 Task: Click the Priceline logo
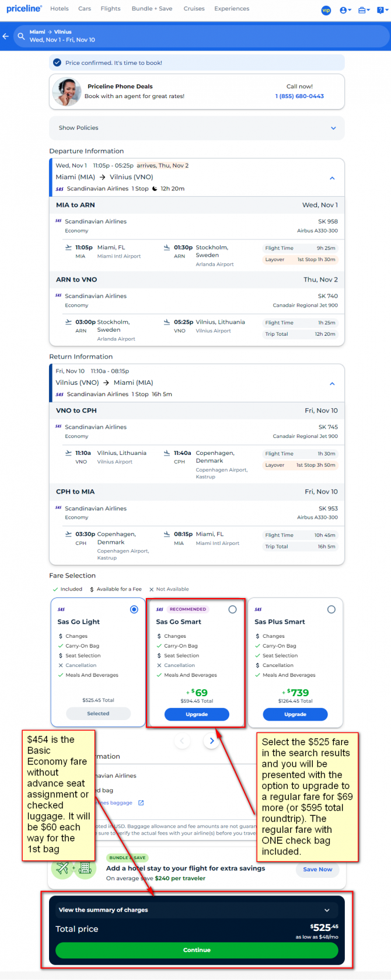(24, 9)
